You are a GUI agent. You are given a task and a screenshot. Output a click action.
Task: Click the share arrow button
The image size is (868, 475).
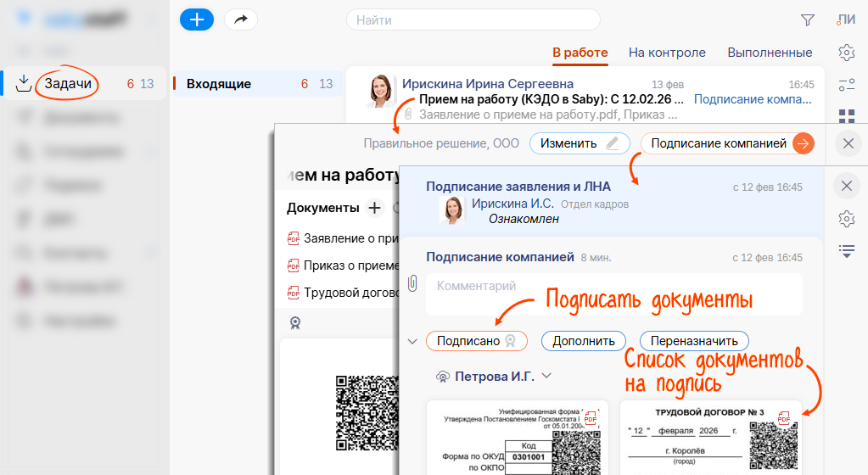(x=241, y=20)
